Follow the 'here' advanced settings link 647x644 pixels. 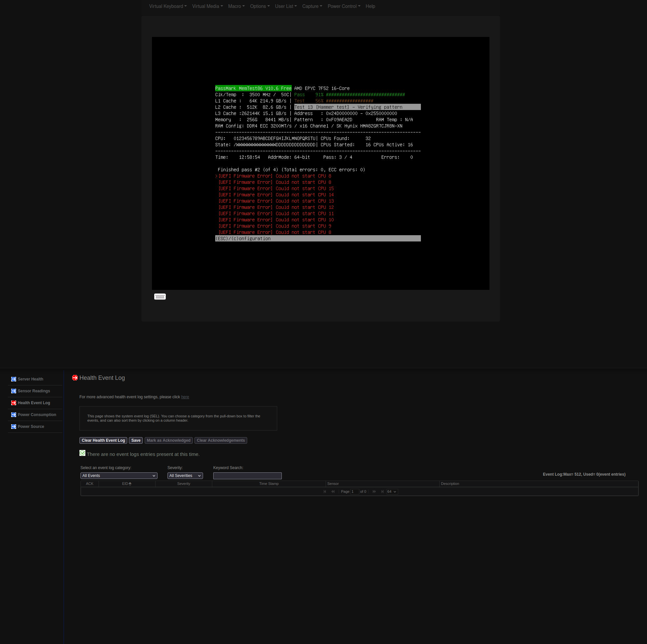click(x=185, y=397)
